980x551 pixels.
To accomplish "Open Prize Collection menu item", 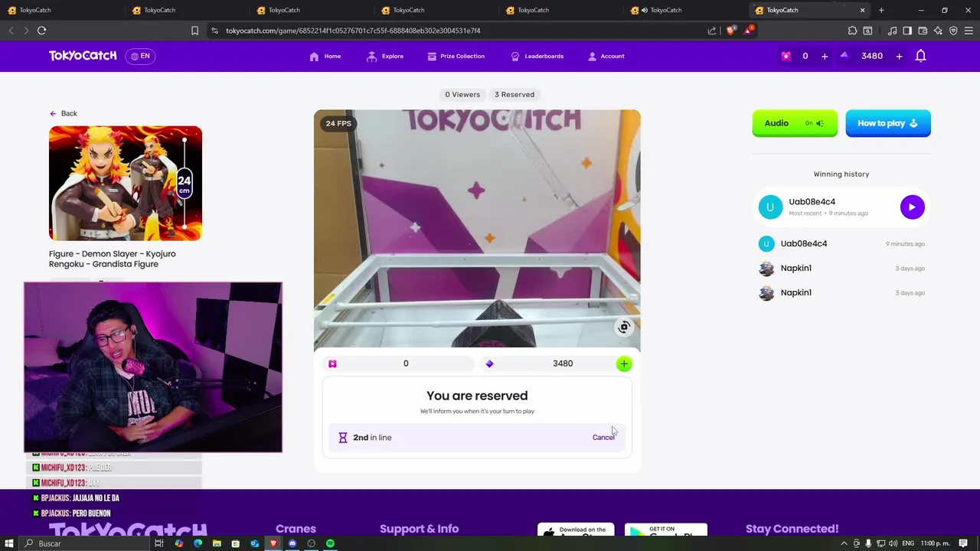I will coord(456,56).
